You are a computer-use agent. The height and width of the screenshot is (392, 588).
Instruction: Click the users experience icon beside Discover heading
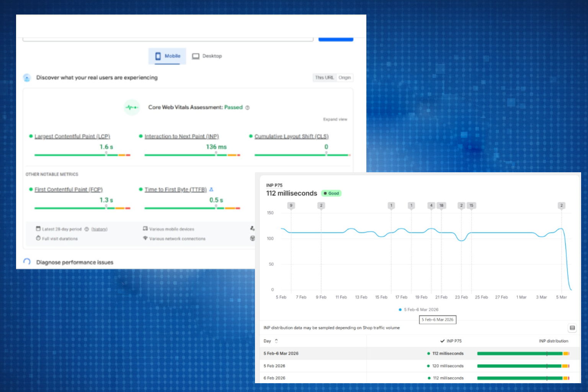(27, 77)
